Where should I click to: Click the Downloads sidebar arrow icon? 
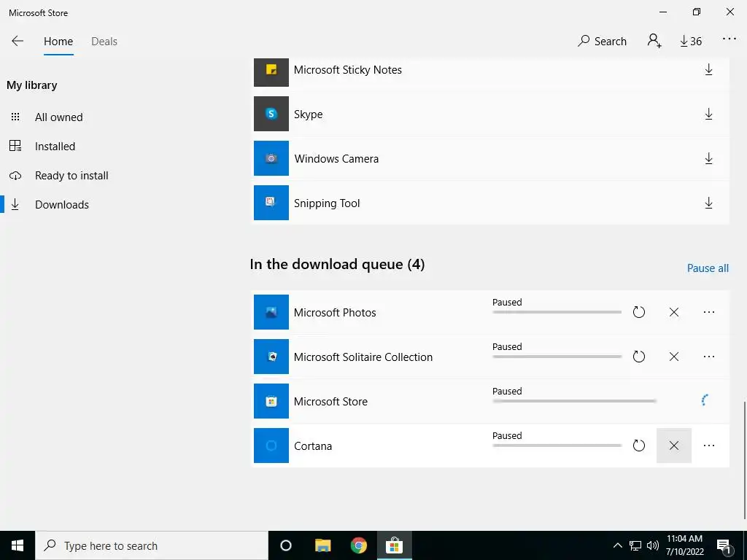pos(15,204)
